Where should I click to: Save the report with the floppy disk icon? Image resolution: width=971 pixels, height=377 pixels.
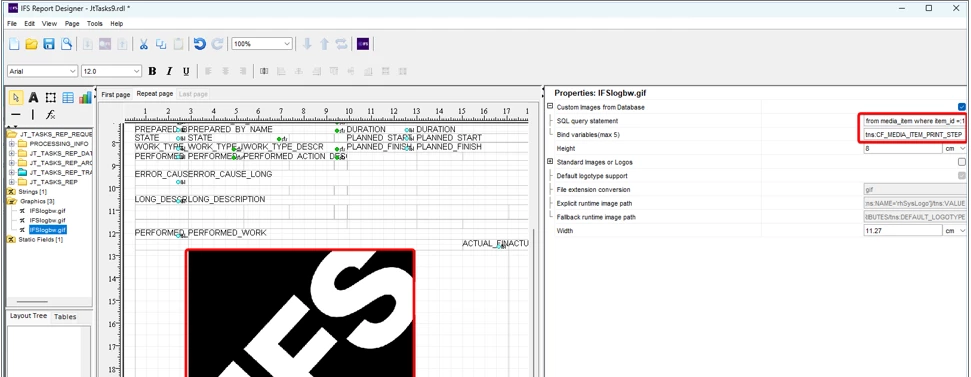[x=49, y=44]
